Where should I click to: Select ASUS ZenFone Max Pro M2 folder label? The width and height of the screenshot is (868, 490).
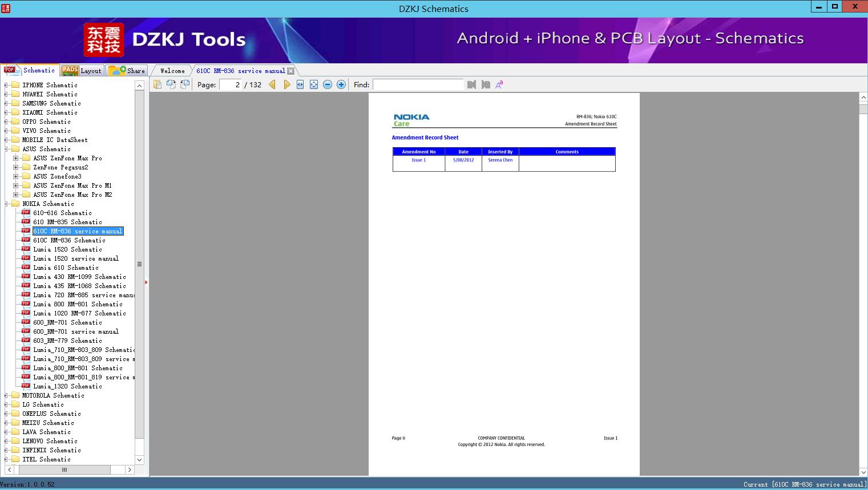pos(72,195)
